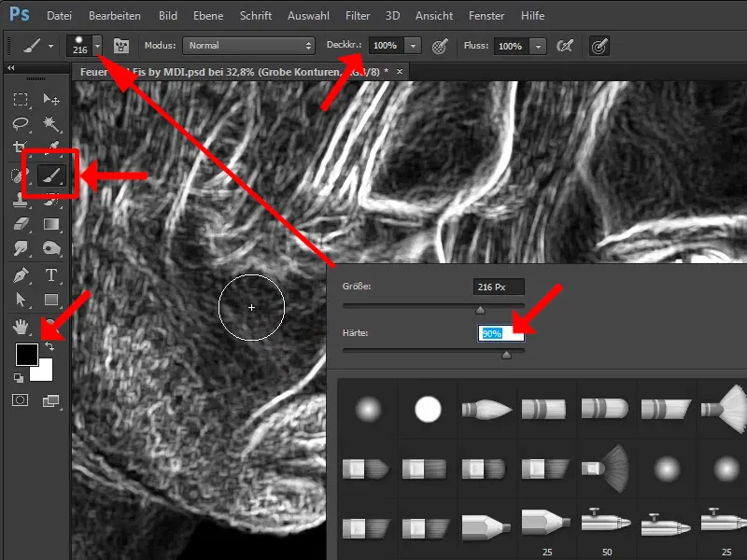
Task: Open the Filter menu
Action: [x=358, y=16]
